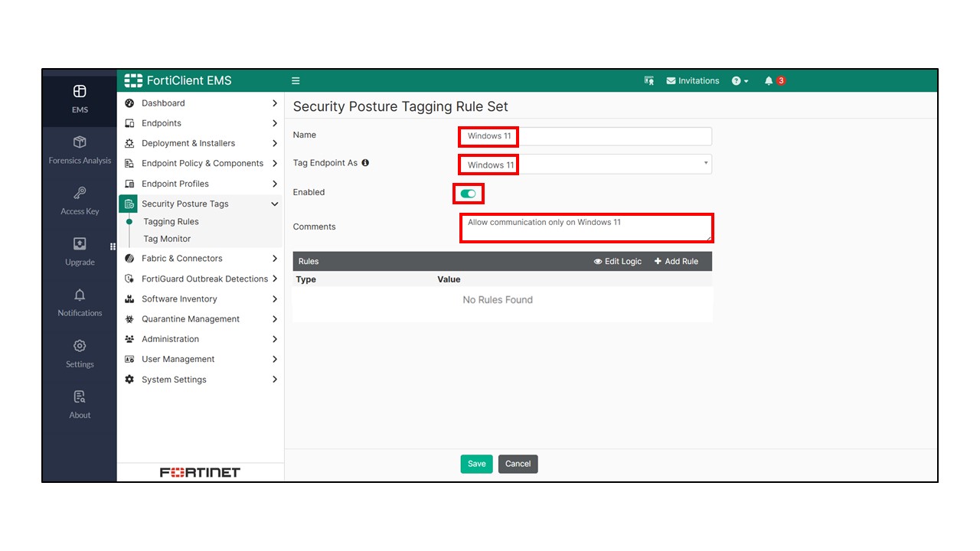Image resolution: width=980 pixels, height=551 pixels.
Task: Click the license certificate icon in header
Action: pyautogui.click(x=649, y=80)
